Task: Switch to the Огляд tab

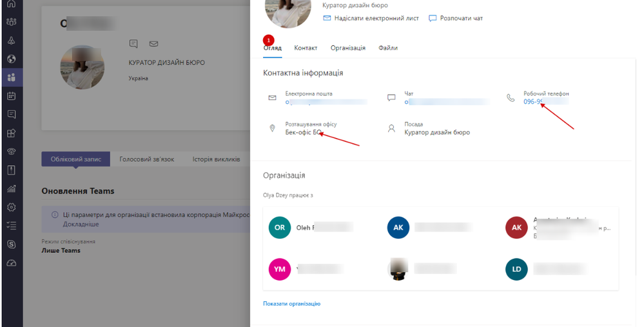Action: coord(272,48)
